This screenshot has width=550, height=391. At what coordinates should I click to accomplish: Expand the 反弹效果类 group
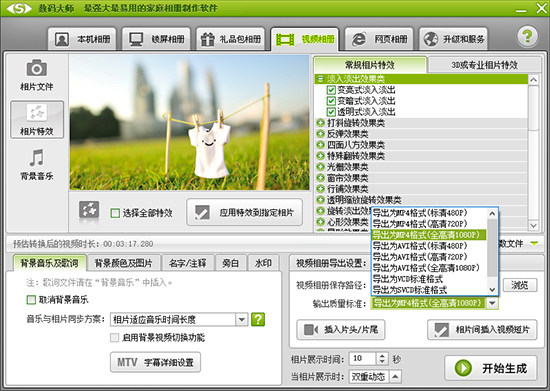320,134
